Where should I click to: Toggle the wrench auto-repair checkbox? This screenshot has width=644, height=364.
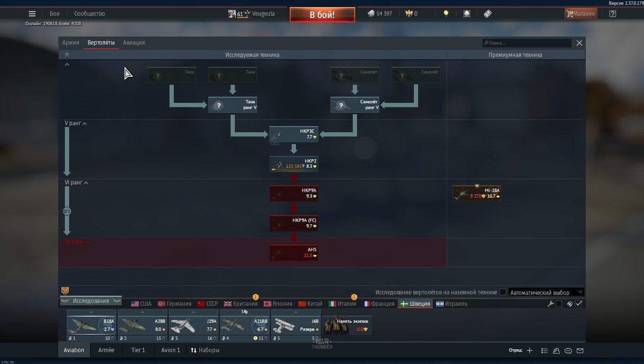pos(559,304)
